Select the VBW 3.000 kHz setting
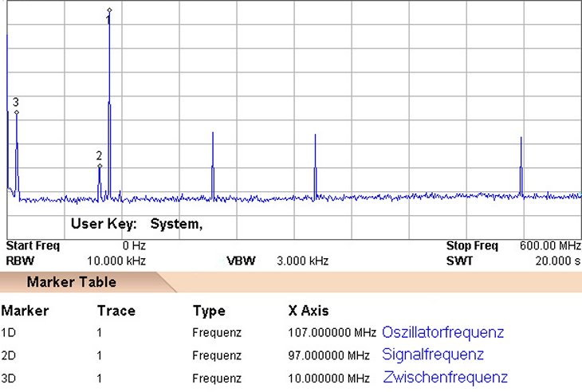Image resolution: width=582 pixels, height=392 pixels. 302,261
